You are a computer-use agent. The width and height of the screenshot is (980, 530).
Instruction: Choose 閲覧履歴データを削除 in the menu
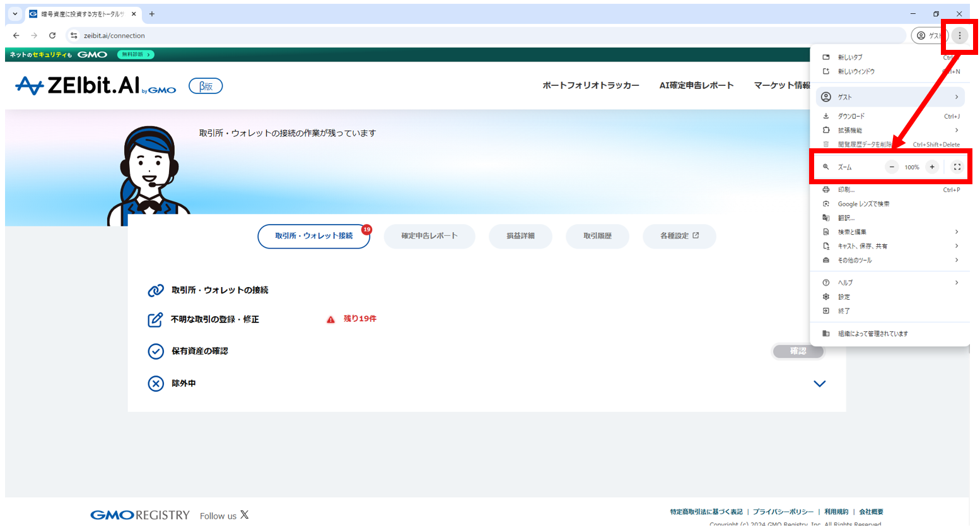click(x=890, y=144)
